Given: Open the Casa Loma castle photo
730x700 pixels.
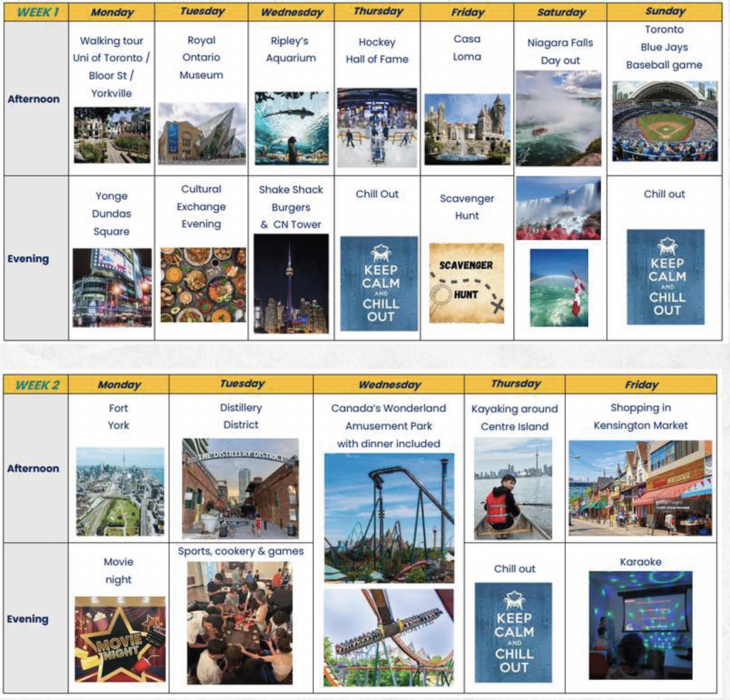Looking at the screenshot, I should coord(467,129).
